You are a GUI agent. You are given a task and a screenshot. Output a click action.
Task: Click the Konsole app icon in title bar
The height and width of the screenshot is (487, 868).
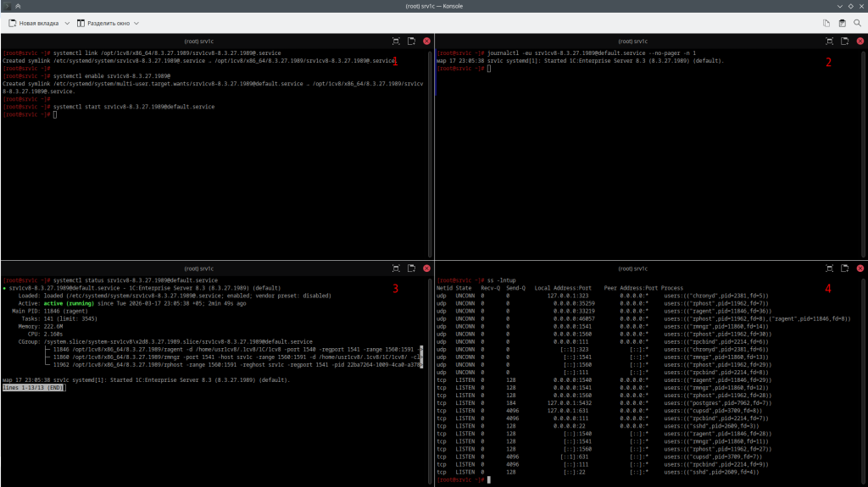(7, 6)
